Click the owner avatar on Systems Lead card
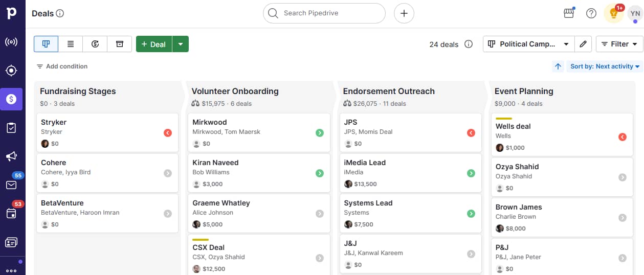This screenshot has width=644, height=275. [348, 224]
